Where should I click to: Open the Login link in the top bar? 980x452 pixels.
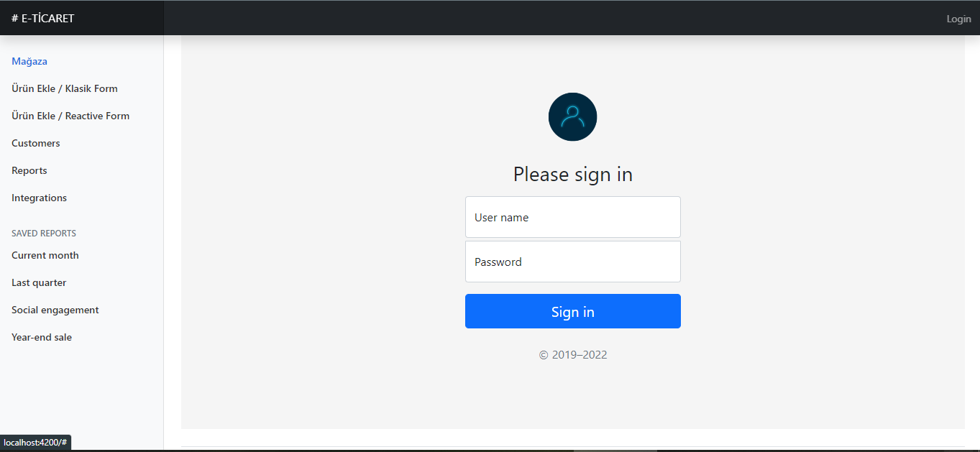(x=958, y=19)
